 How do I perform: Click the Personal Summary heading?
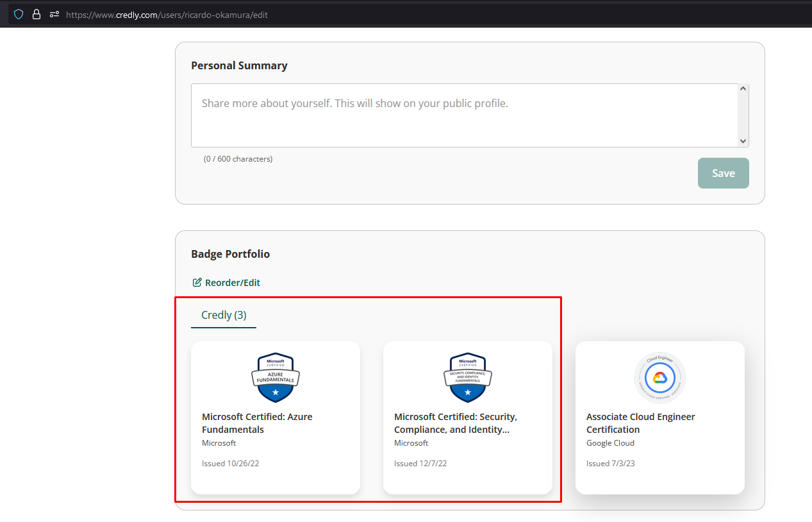coord(239,65)
